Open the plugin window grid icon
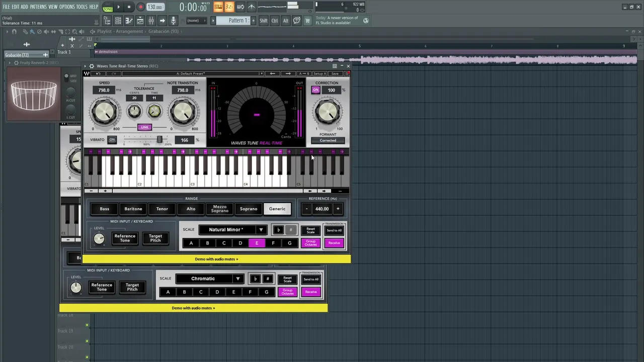 335,66
